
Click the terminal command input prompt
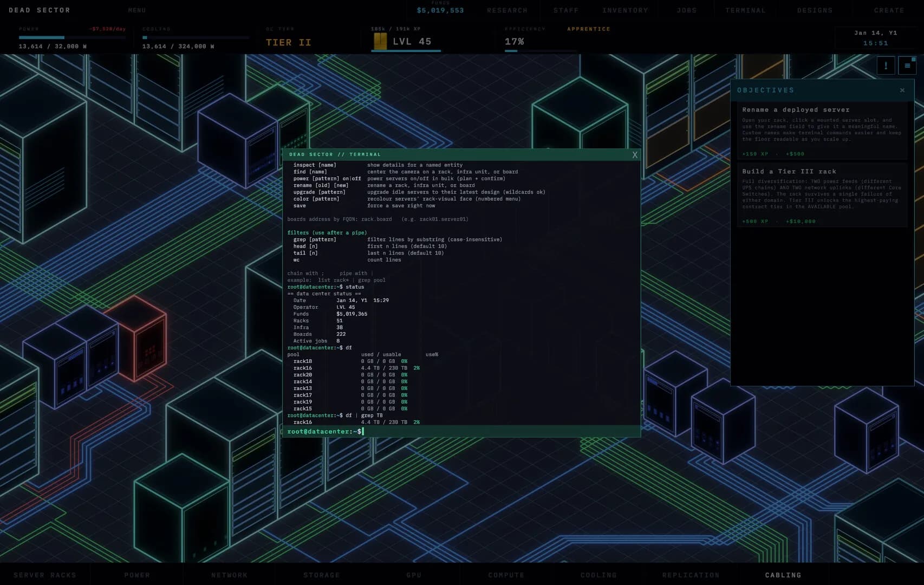(461, 432)
